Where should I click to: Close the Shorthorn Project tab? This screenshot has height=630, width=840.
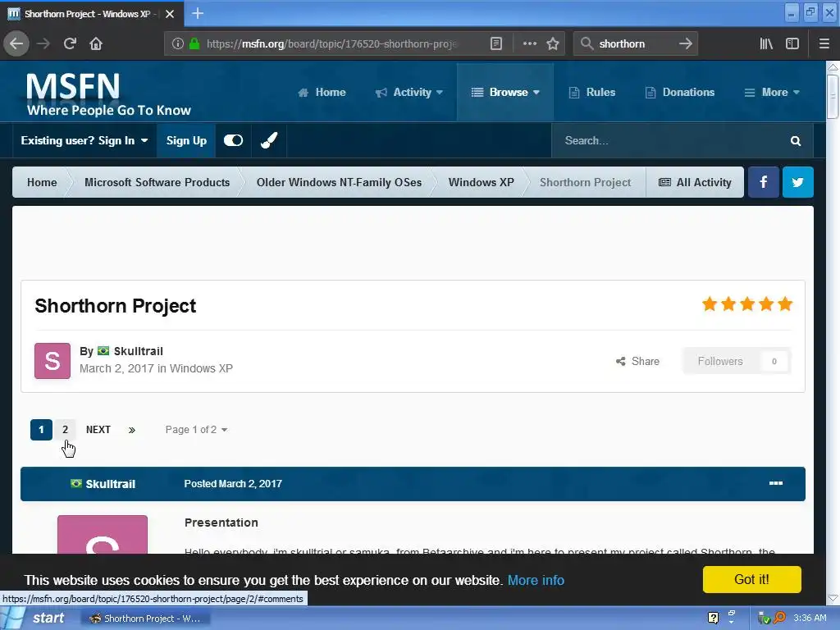170,14
